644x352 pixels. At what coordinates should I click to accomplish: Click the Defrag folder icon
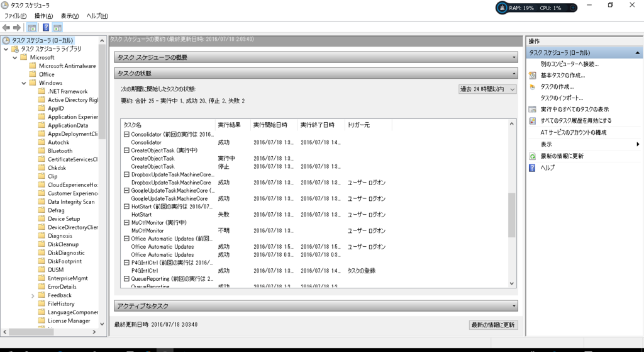pyautogui.click(x=42, y=210)
